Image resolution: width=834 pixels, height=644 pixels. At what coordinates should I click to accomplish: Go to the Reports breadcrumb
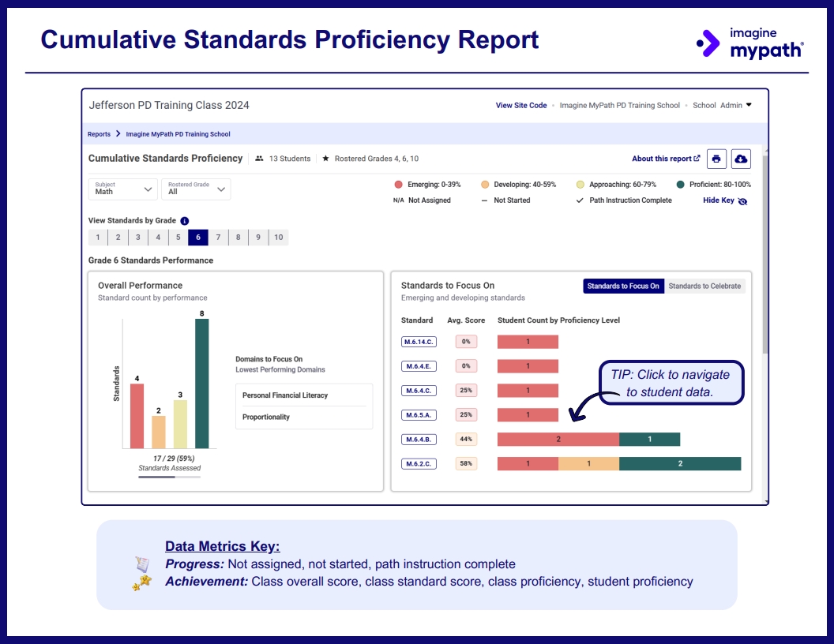(x=99, y=134)
